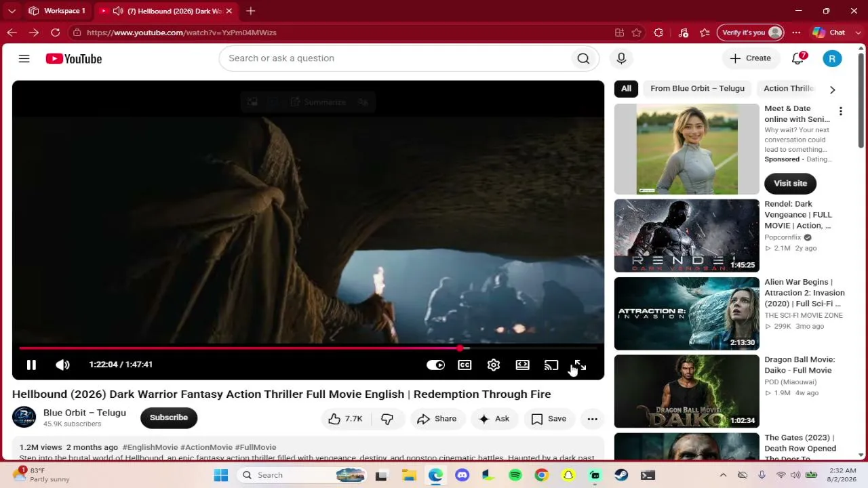Open the #EnglishMovie hashtag
Image resolution: width=868 pixels, height=488 pixels.
point(150,447)
